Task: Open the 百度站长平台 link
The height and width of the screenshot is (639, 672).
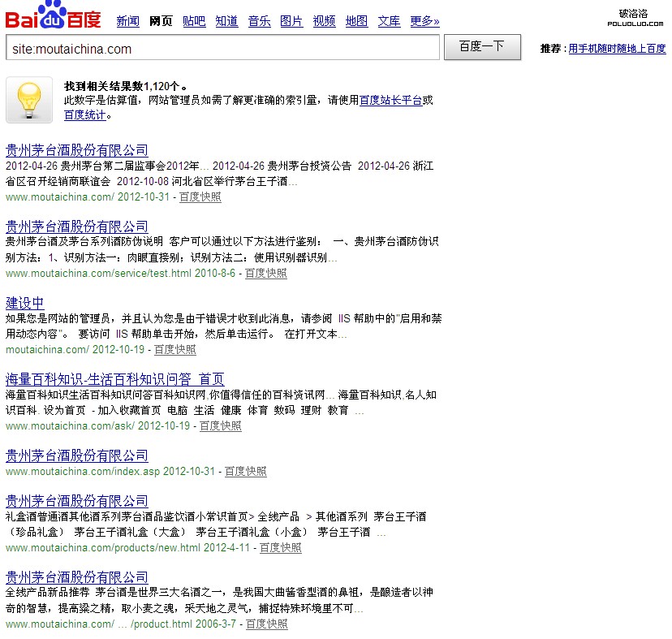Action: [x=390, y=101]
